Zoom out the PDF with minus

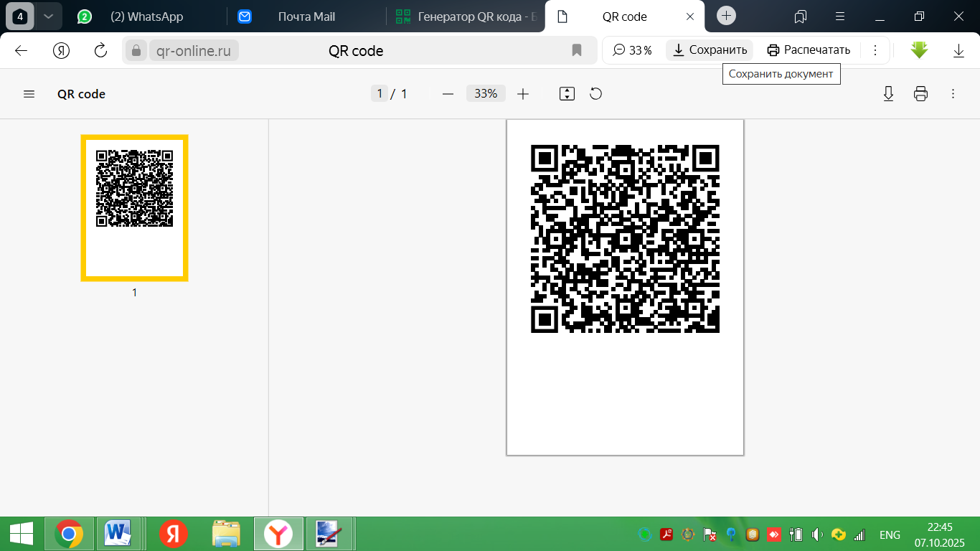pyautogui.click(x=448, y=94)
